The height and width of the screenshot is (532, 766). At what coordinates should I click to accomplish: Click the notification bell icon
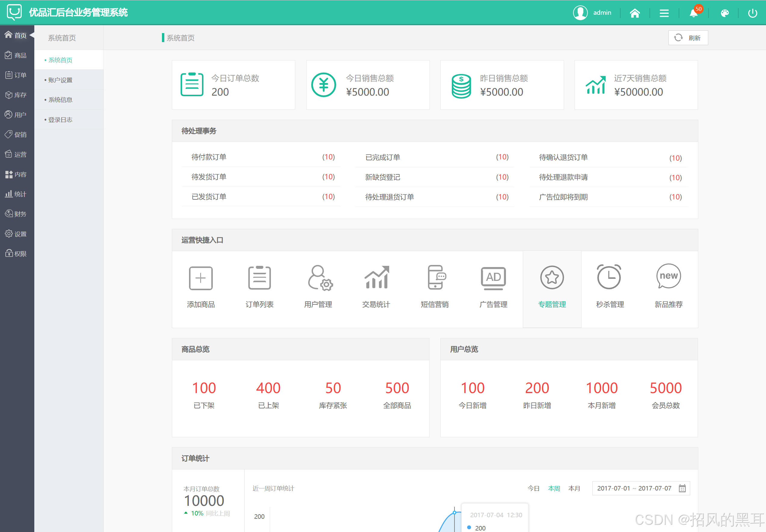click(693, 13)
